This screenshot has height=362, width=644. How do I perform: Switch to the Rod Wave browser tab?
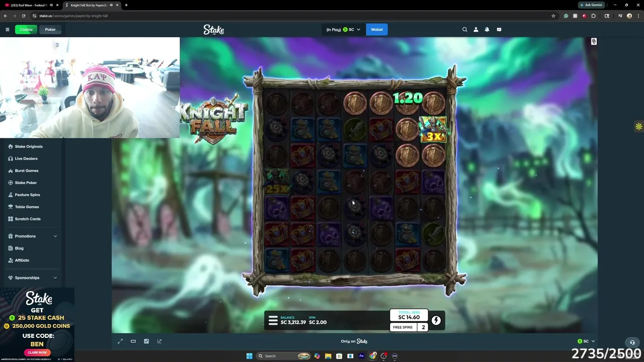click(31, 5)
